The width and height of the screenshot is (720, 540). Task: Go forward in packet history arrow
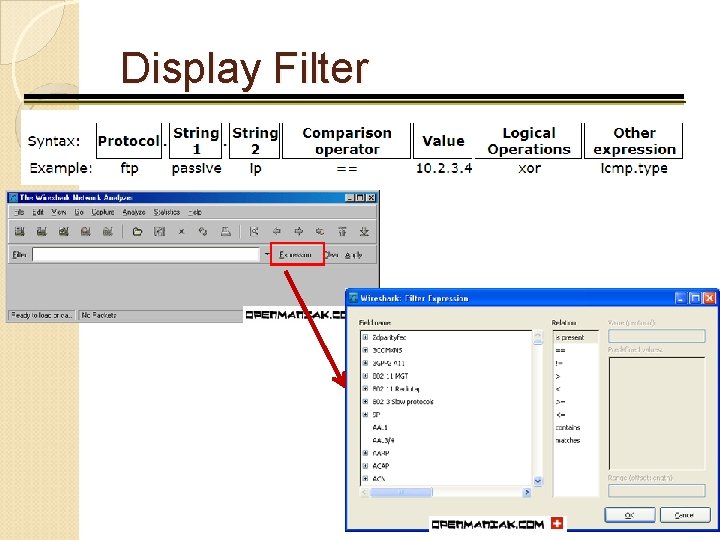pos(298,231)
